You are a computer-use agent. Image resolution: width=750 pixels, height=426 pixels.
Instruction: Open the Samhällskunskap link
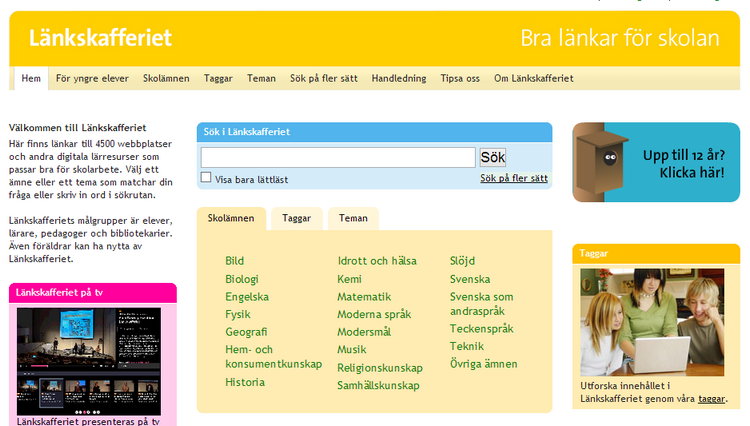tap(378, 386)
